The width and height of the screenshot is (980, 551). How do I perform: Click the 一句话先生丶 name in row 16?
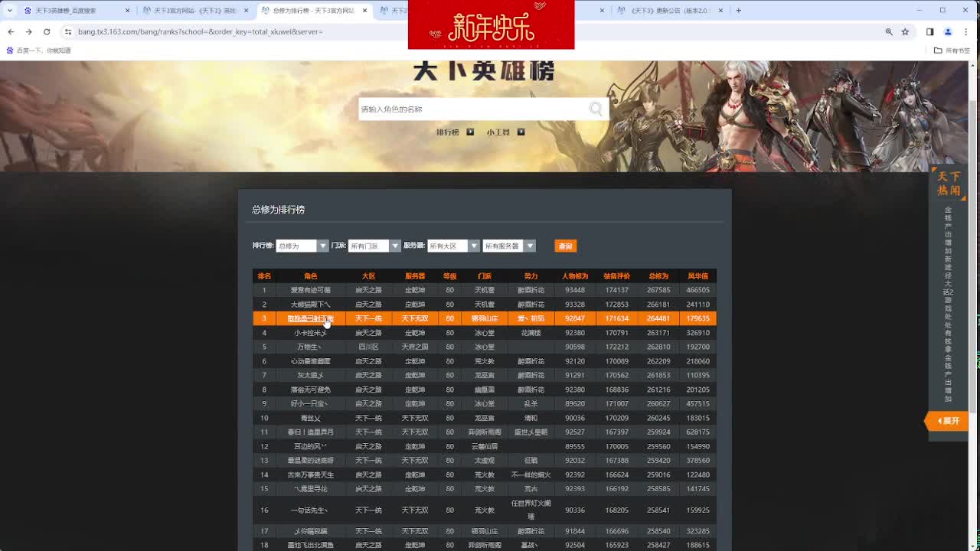point(310,510)
